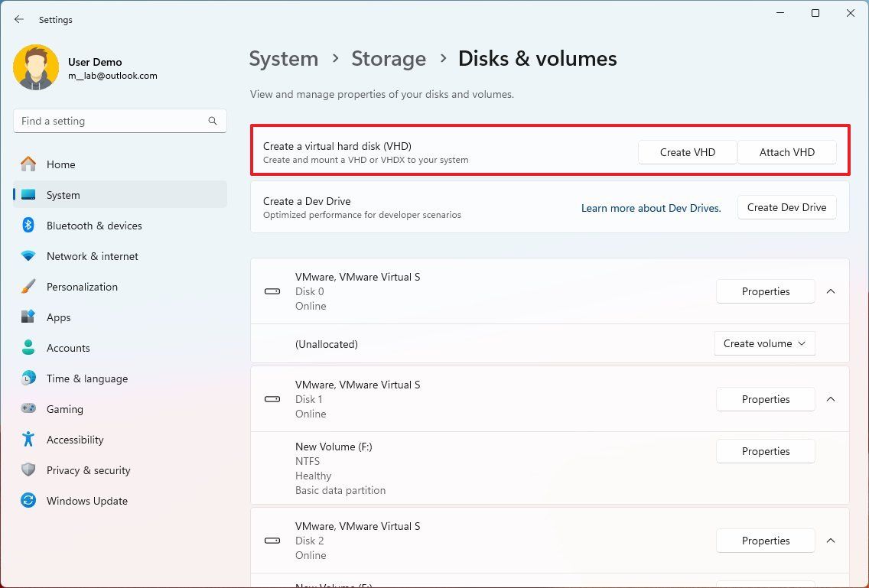Viewport: 869px width, 588px height.
Task: Collapse the Disk 1 section
Action: (x=831, y=399)
